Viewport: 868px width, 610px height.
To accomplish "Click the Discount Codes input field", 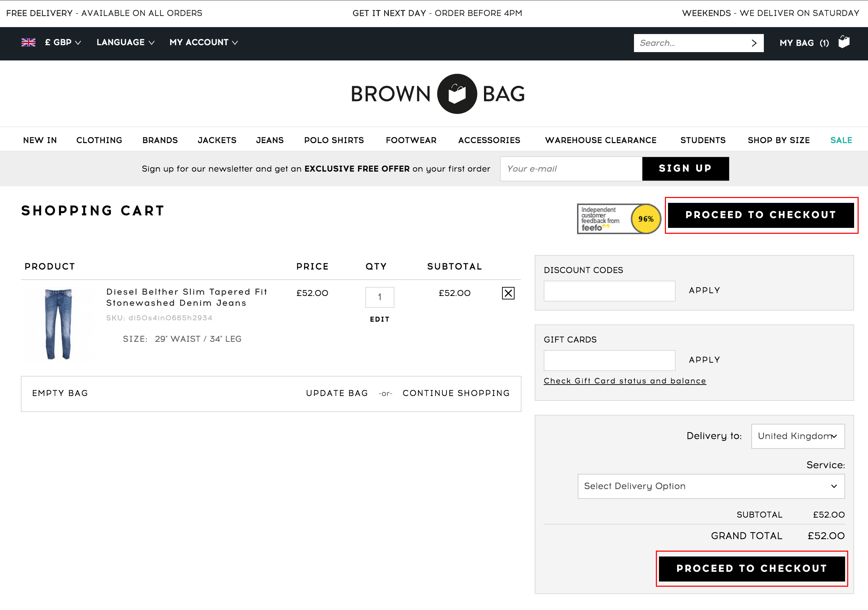I will click(x=609, y=291).
